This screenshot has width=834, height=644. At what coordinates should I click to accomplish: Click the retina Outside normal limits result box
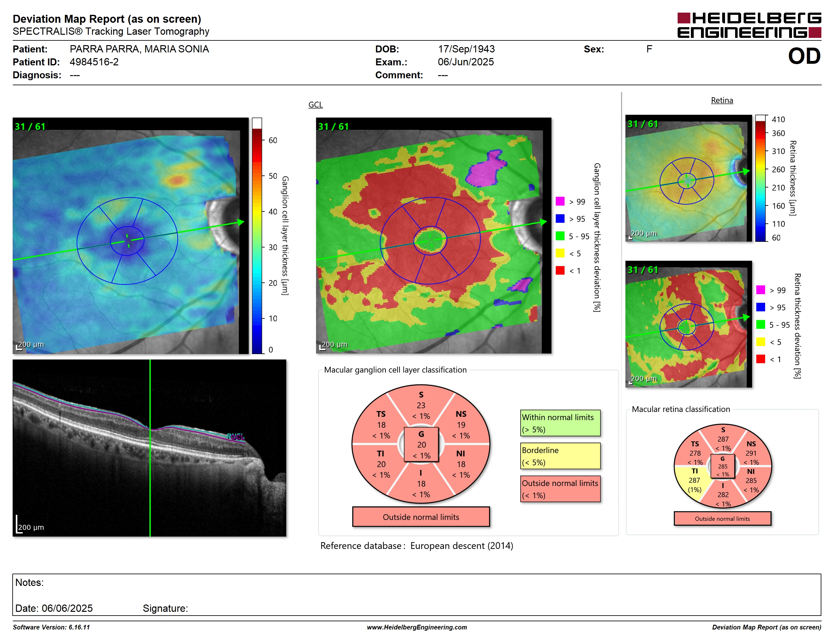[x=722, y=518]
